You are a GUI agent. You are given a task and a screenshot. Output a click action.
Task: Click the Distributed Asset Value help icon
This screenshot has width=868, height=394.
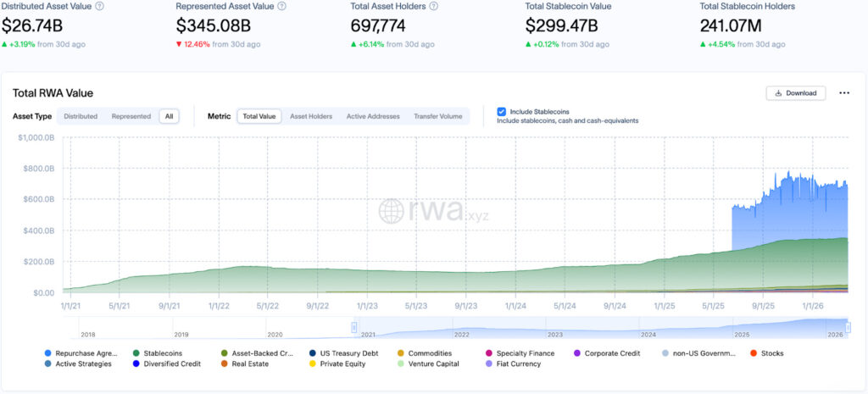click(99, 6)
